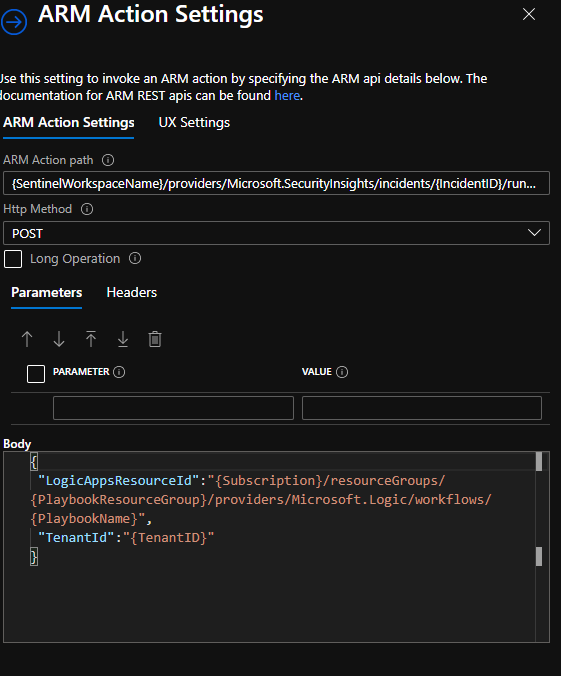Click the ARM Action path input field
Image resolution: width=561 pixels, height=676 pixels.
pos(276,183)
